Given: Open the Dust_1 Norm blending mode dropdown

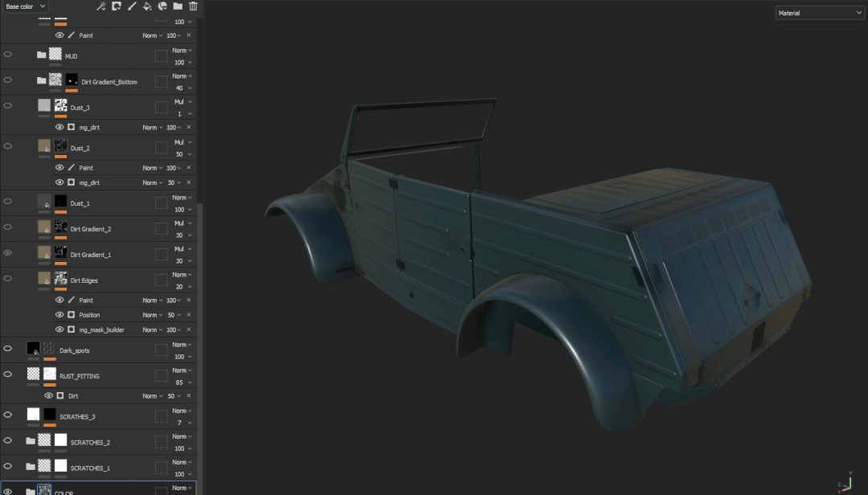Looking at the screenshot, I should pyautogui.click(x=182, y=198).
